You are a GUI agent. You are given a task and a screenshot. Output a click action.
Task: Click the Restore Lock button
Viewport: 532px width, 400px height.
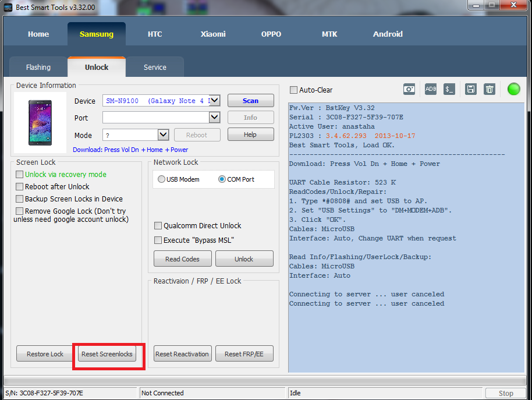(x=45, y=353)
